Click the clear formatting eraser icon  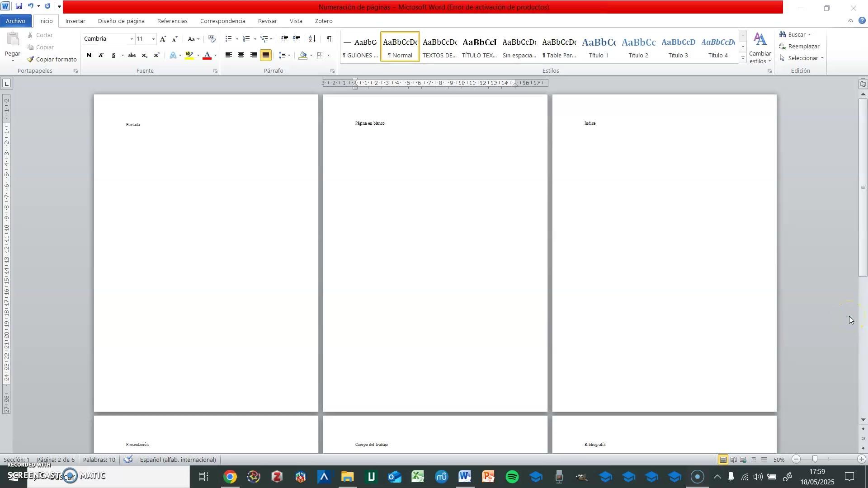pos(212,39)
